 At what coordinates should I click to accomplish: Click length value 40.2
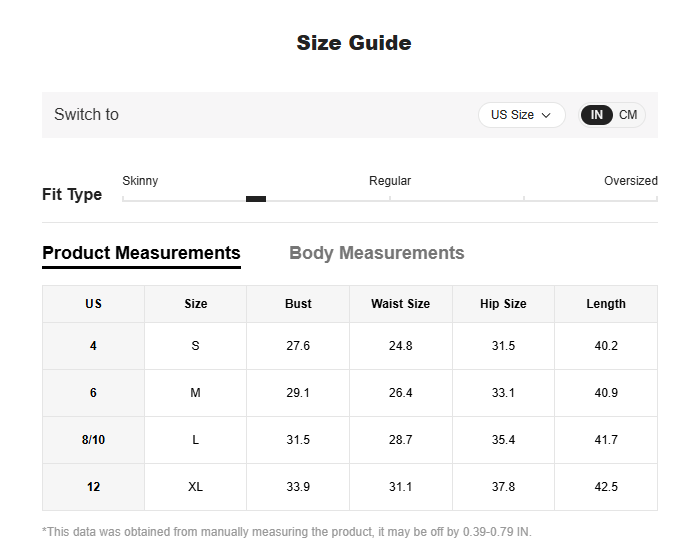click(x=606, y=346)
